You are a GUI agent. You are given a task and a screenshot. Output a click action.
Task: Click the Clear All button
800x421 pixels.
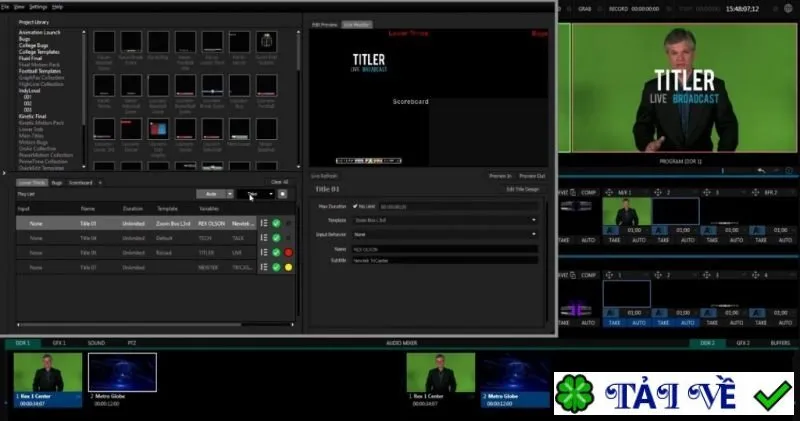click(280, 182)
